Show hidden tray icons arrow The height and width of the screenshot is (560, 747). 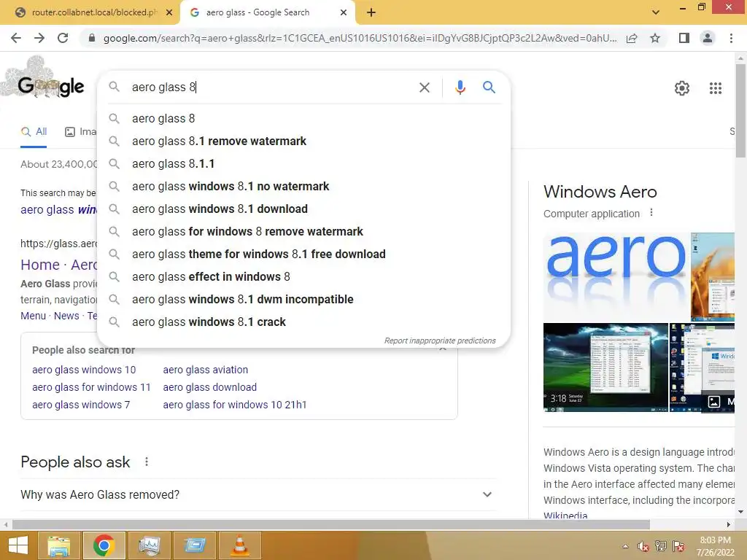[625, 547]
